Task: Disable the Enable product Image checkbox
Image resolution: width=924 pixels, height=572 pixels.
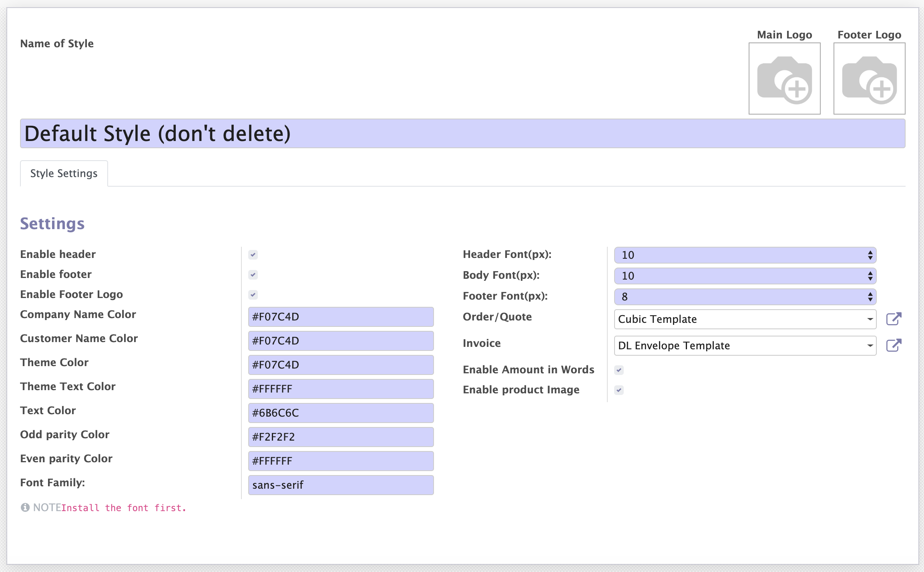Action: pyautogui.click(x=619, y=390)
